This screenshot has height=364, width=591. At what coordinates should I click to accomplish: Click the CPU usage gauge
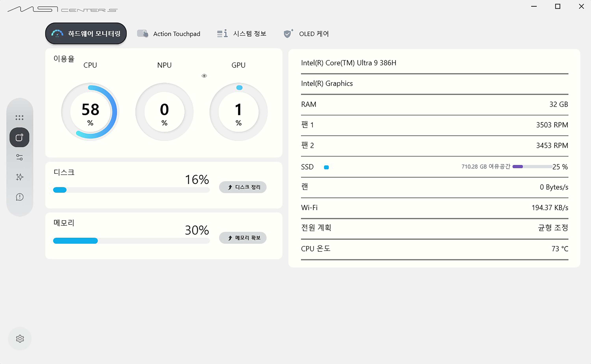[90, 112]
